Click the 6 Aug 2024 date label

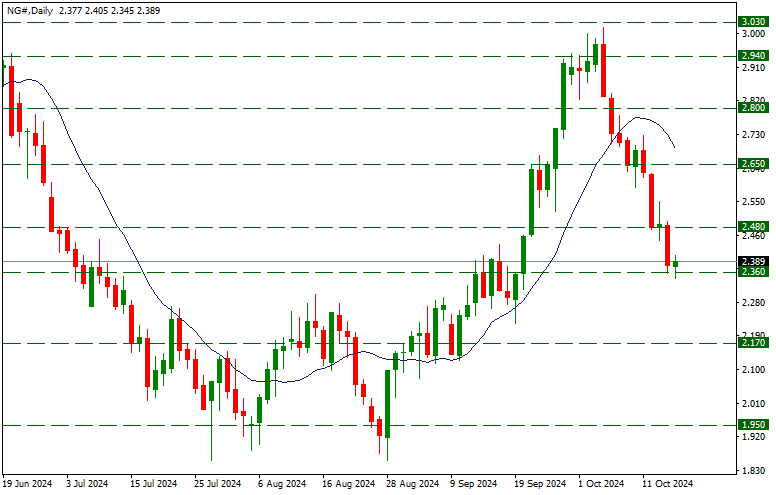pyautogui.click(x=282, y=483)
